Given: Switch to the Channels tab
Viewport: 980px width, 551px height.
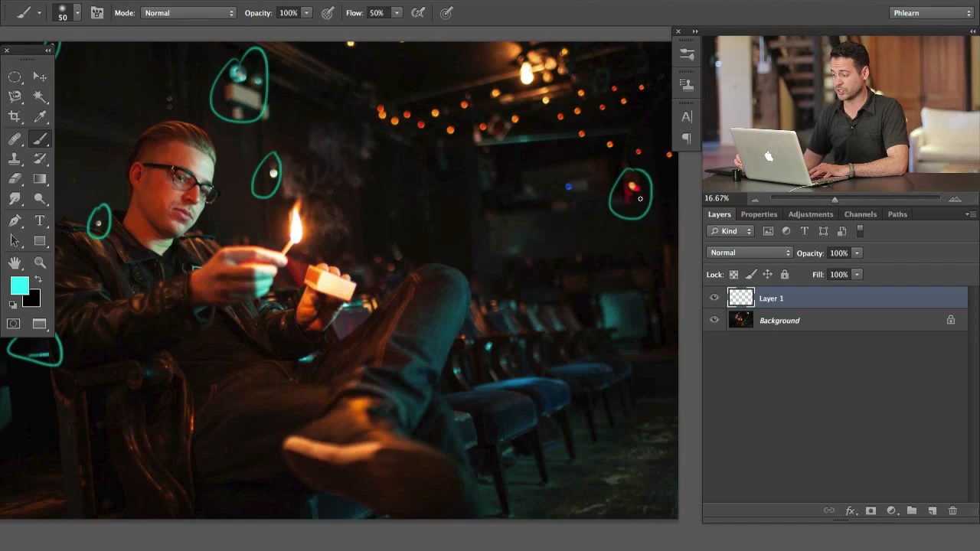Looking at the screenshot, I should click(861, 214).
